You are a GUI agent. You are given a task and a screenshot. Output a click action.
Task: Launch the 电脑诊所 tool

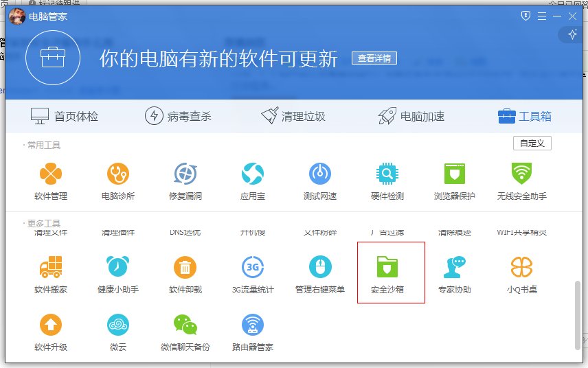click(x=118, y=181)
